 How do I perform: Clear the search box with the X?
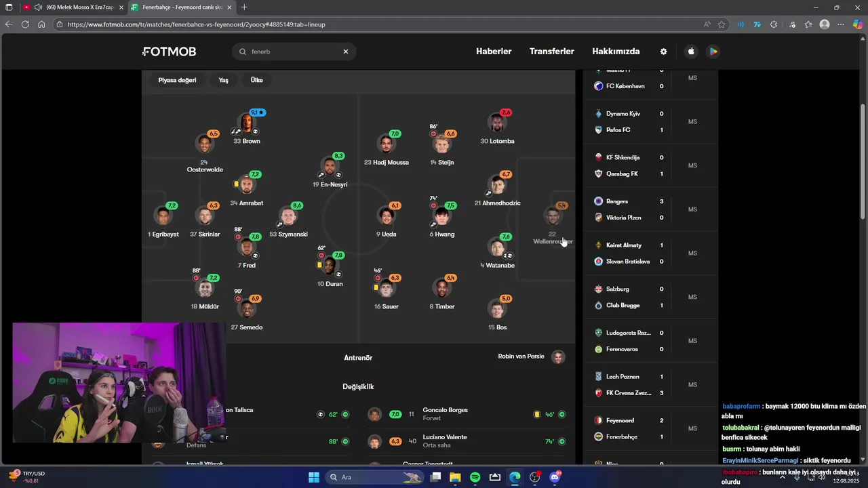(345, 52)
